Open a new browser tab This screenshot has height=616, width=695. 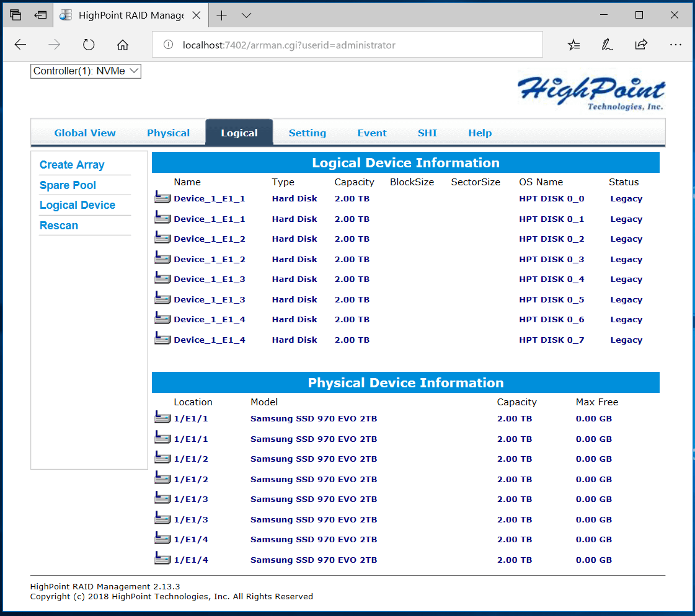coord(221,15)
